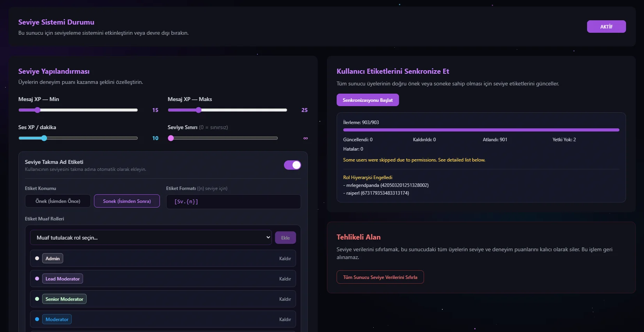
Task: Click the Güncellendi: 0 statistic
Action: click(358, 140)
